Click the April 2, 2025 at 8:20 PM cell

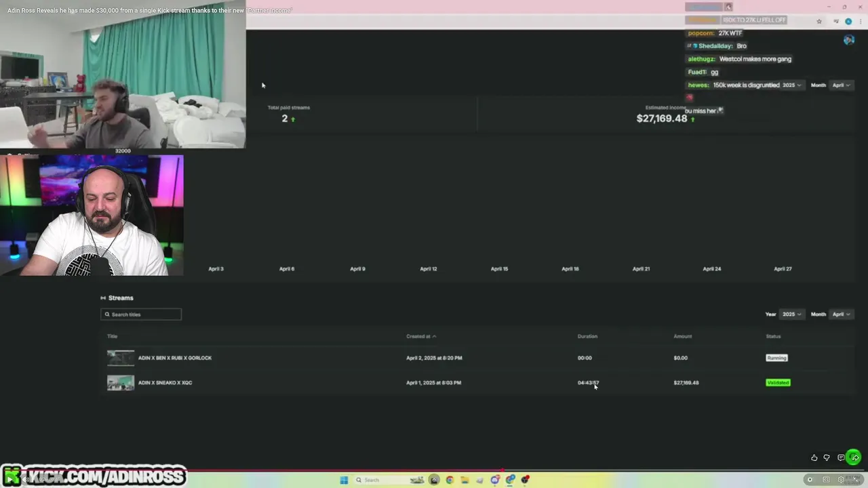pos(434,358)
